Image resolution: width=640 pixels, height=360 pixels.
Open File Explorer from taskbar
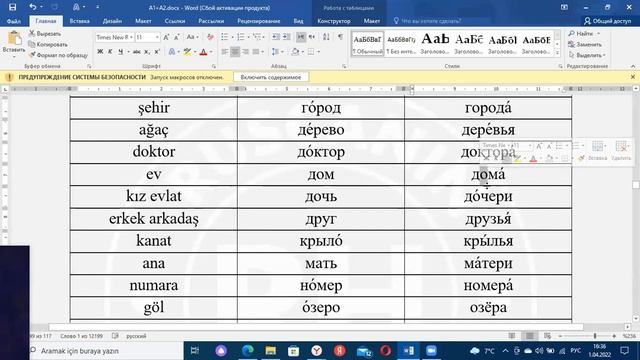271,351
